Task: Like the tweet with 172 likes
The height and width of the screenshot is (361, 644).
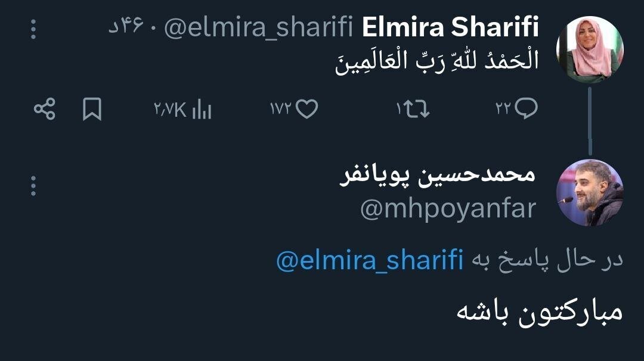Action: point(305,109)
